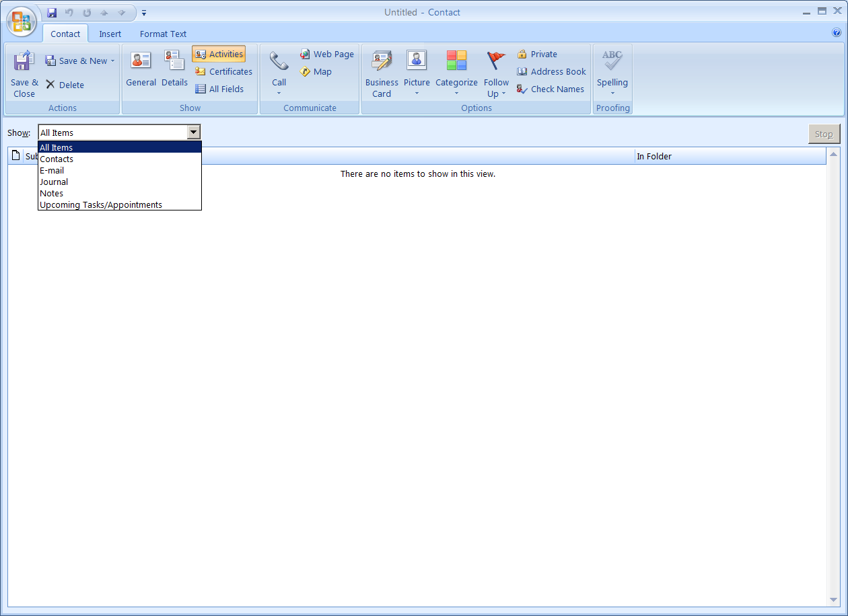Minimize the Contact window
Image resolution: width=848 pixels, height=616 pixels.
[x=807, y=12]
